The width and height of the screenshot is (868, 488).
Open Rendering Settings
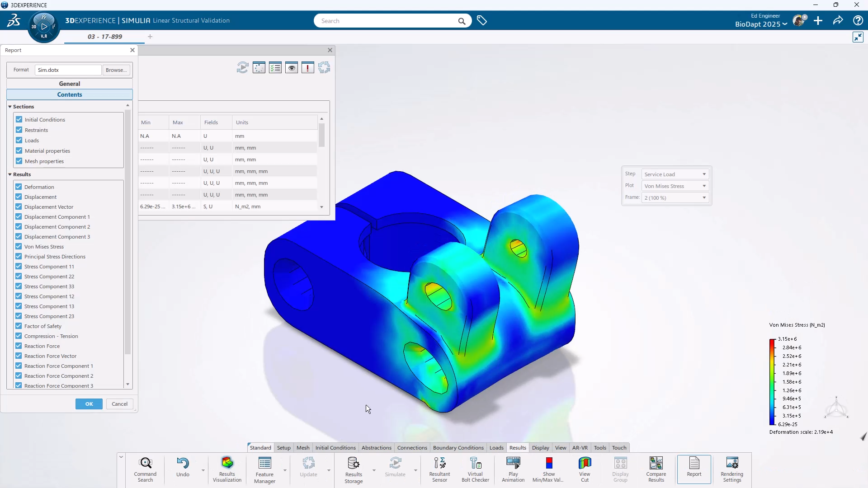(731, 469)
